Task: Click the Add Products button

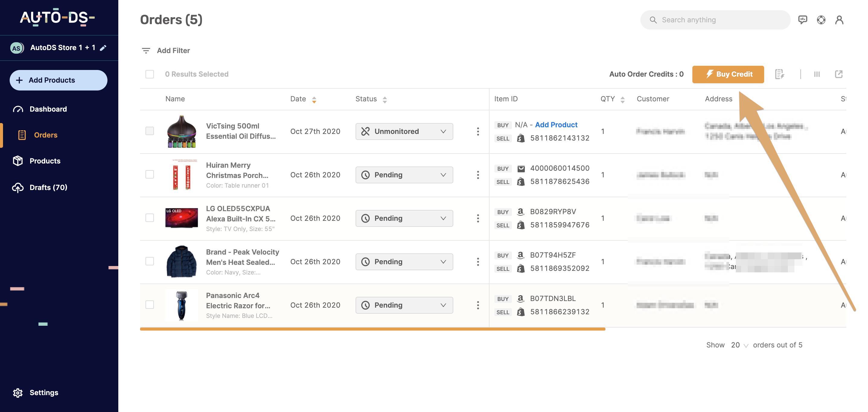Action: [58, 80]
